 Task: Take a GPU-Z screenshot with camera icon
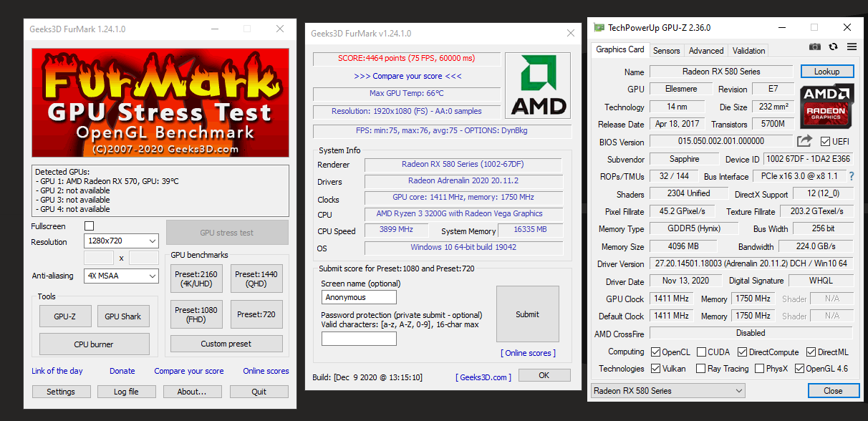[x=815, y=47]
